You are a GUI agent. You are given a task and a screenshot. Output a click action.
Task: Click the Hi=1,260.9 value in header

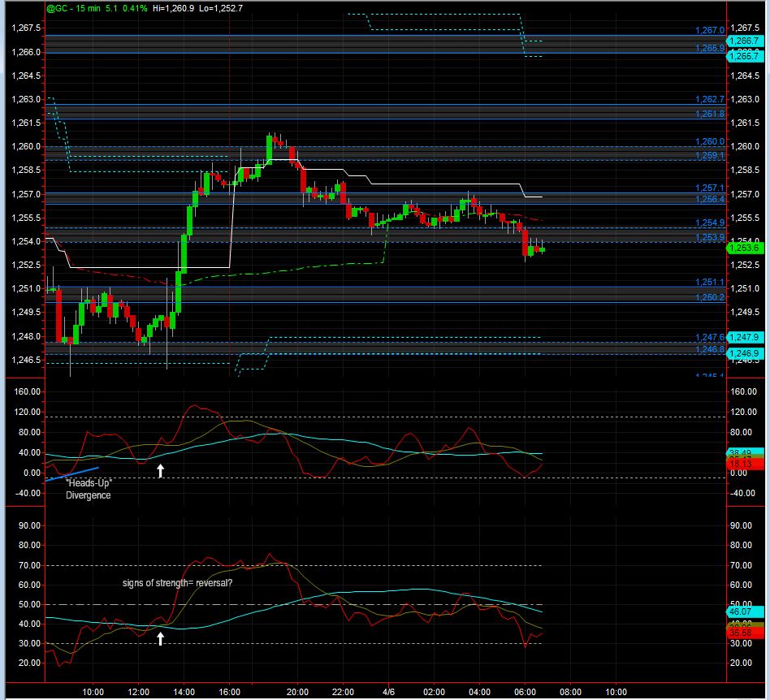tap(173, 8)
